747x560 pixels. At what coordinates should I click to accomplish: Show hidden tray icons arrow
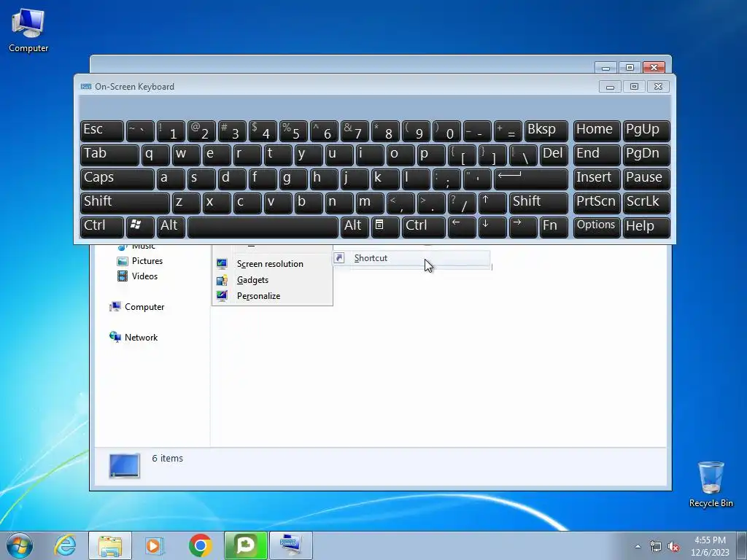pos(638,546)
